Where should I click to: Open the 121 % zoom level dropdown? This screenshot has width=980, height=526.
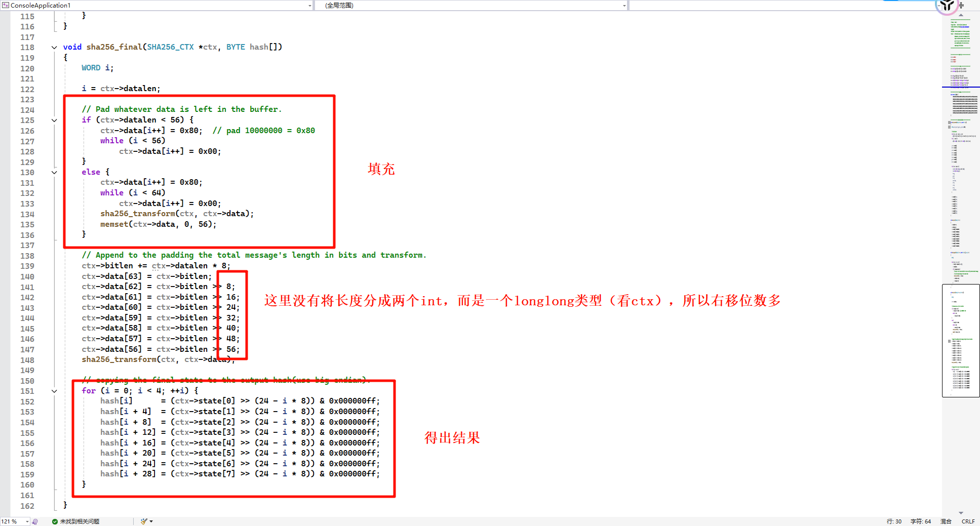point(27,521)
